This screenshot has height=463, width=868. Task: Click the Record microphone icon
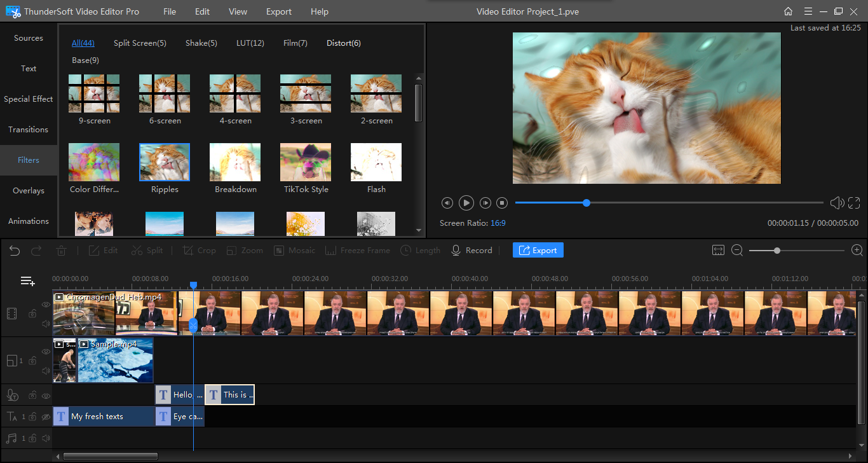point(456,251)
